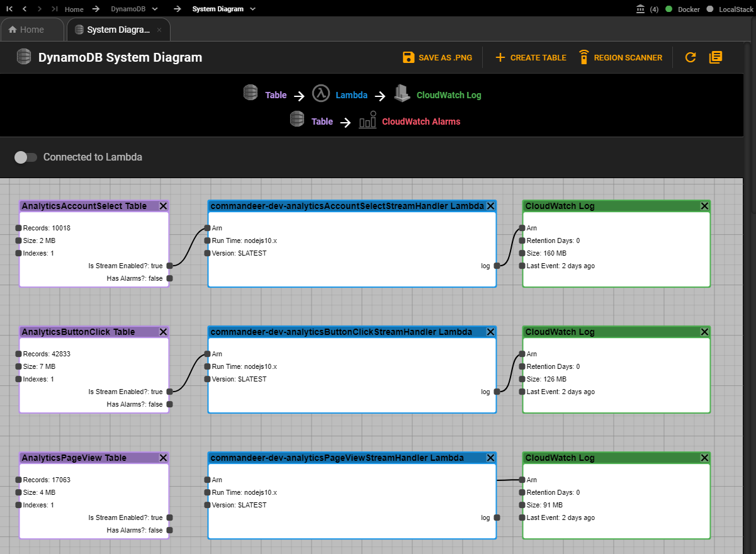This screenshot has height=554, width=756.
Task: Close the AnalyticsAccountSelect Table node
Action: pos(163,206)
